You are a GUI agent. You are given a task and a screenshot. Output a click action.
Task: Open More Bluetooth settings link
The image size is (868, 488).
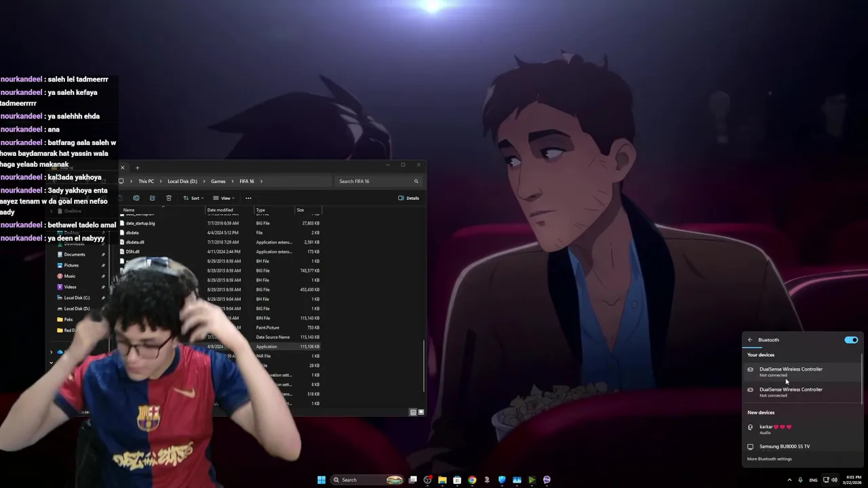[769, 459]
